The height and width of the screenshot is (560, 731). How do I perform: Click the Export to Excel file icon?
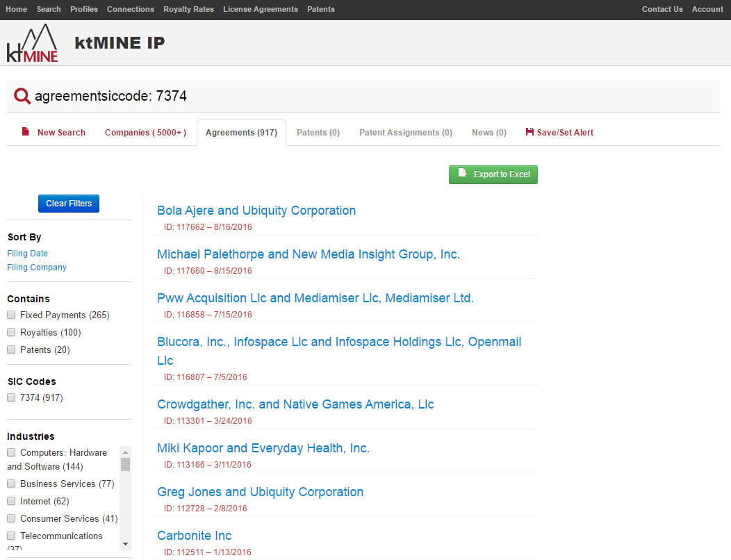coord(462,173)
